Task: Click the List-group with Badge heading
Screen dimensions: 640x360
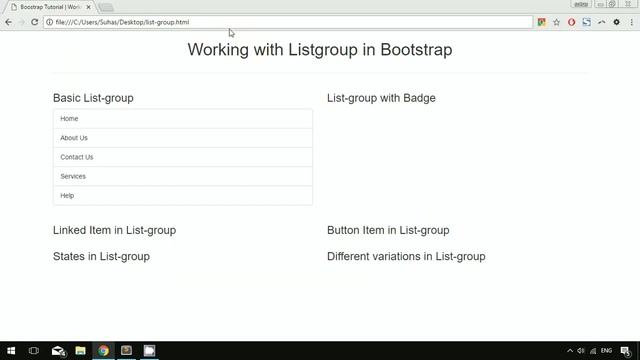Action: 381,98
